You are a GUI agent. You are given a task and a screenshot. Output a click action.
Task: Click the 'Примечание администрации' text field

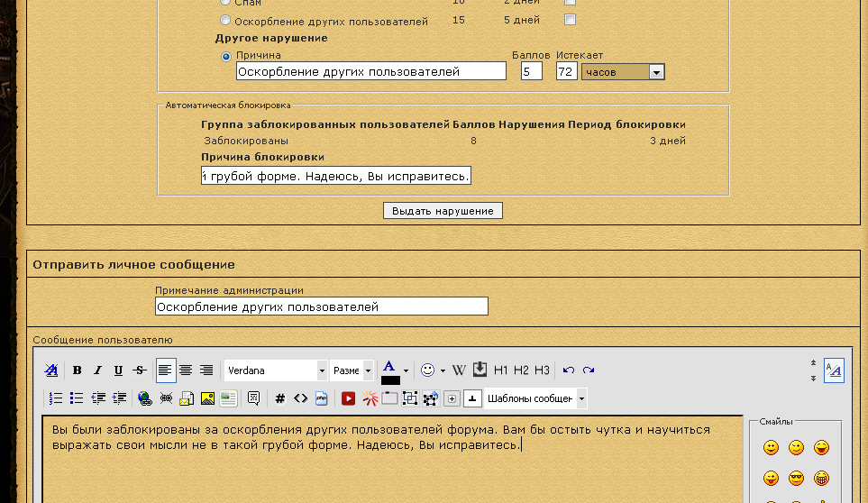(321, 307)
